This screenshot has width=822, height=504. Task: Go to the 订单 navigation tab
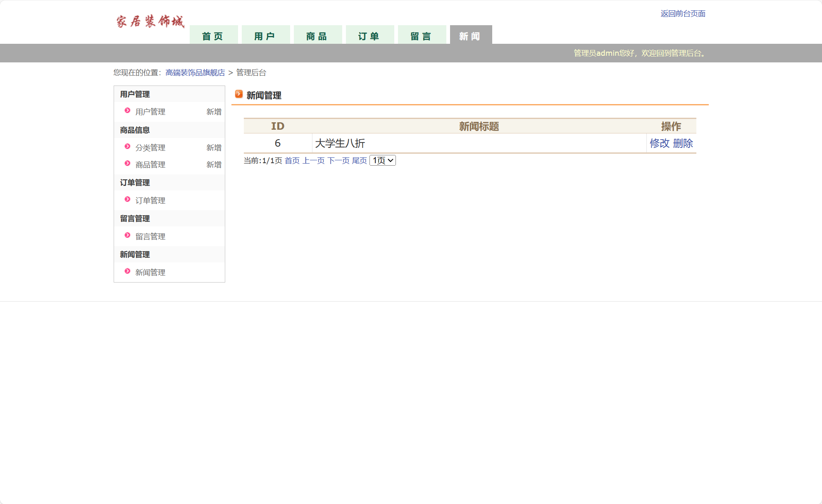click(369, 36)
